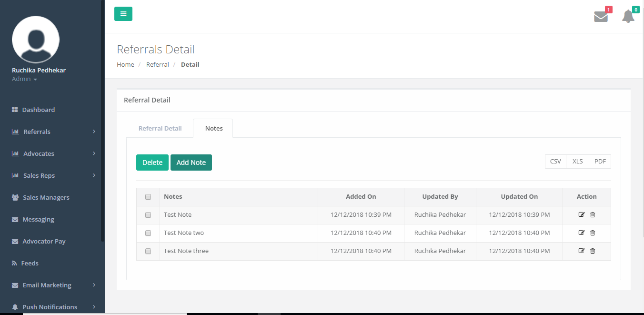Tick the checkbox for Test Note
Viewport: 644px width, 315px height.
tap(148, 215)
